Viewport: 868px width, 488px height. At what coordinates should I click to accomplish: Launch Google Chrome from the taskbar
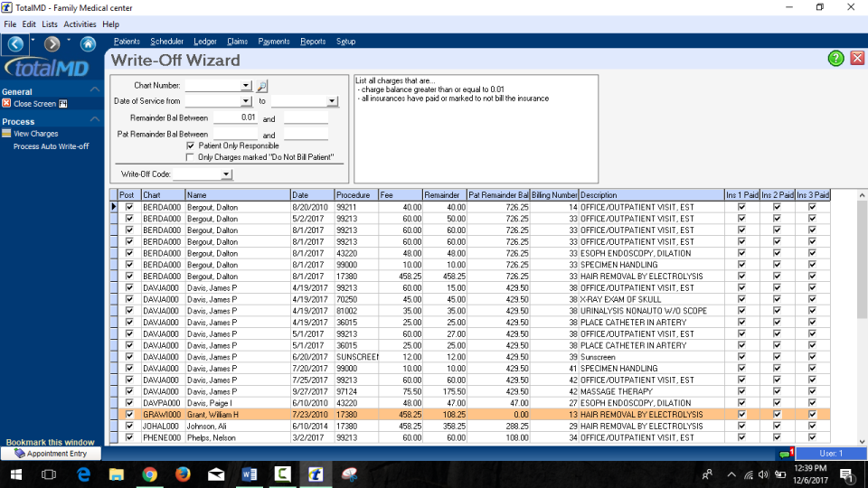point(149,474)
